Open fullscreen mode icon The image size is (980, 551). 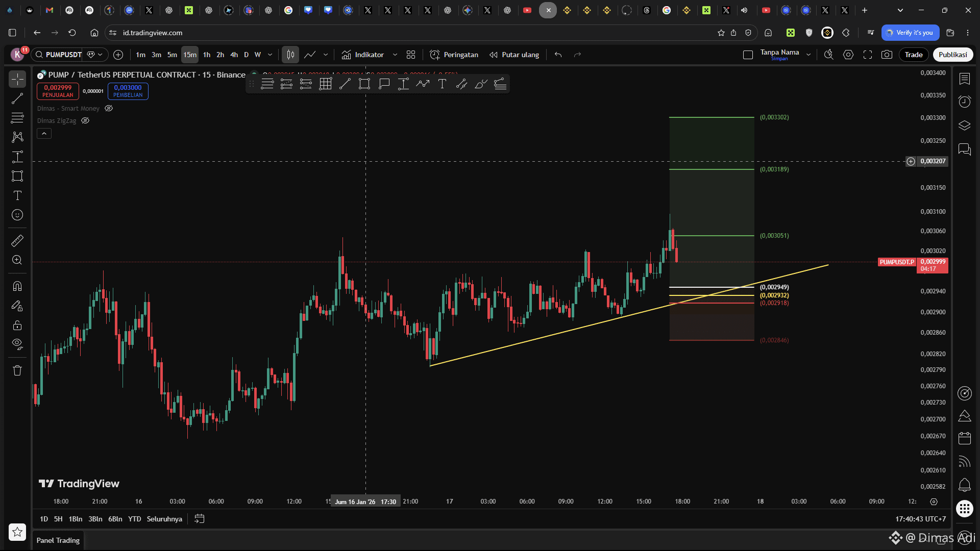click(868, 55)
